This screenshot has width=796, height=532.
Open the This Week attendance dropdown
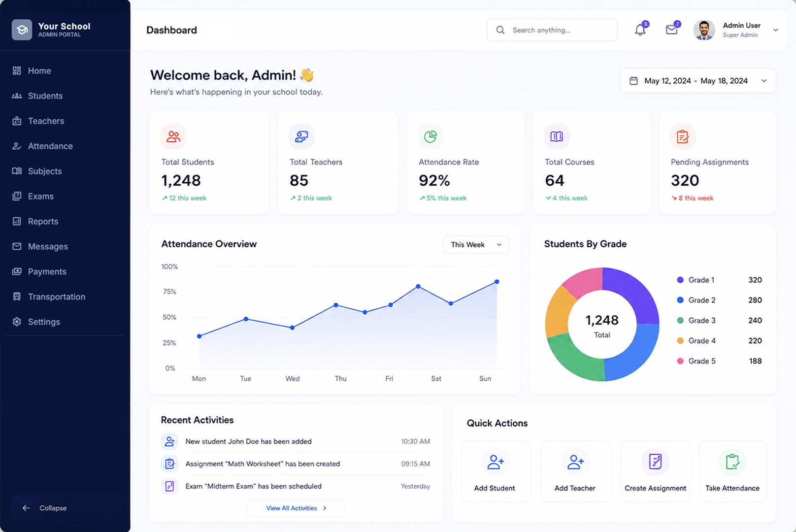coord(476,245)
